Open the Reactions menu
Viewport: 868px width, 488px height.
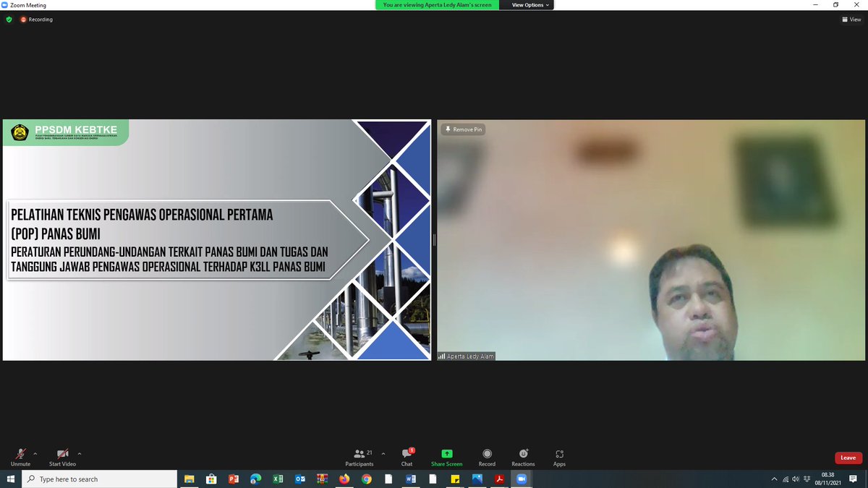pyautogui.click(x=523, y=458)
